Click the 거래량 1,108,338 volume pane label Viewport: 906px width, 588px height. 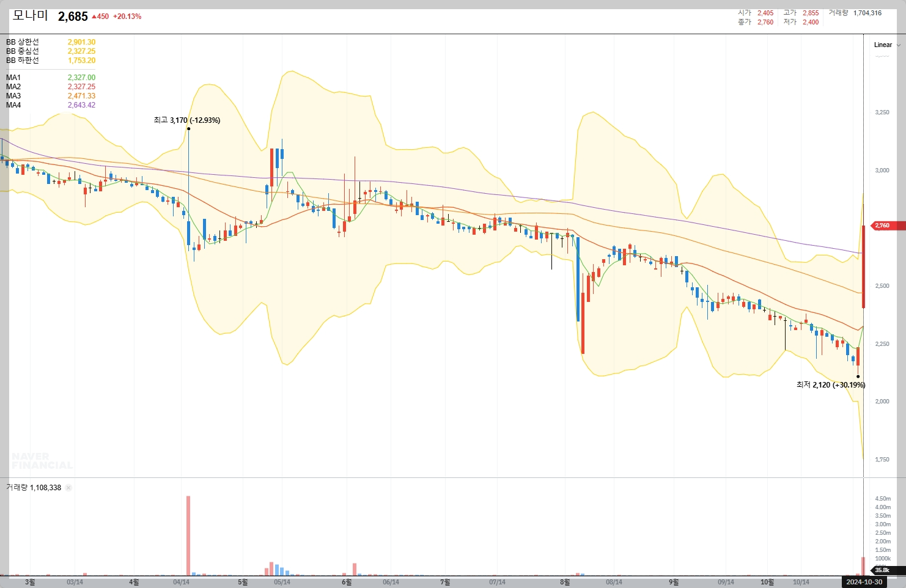pos(34,488)
